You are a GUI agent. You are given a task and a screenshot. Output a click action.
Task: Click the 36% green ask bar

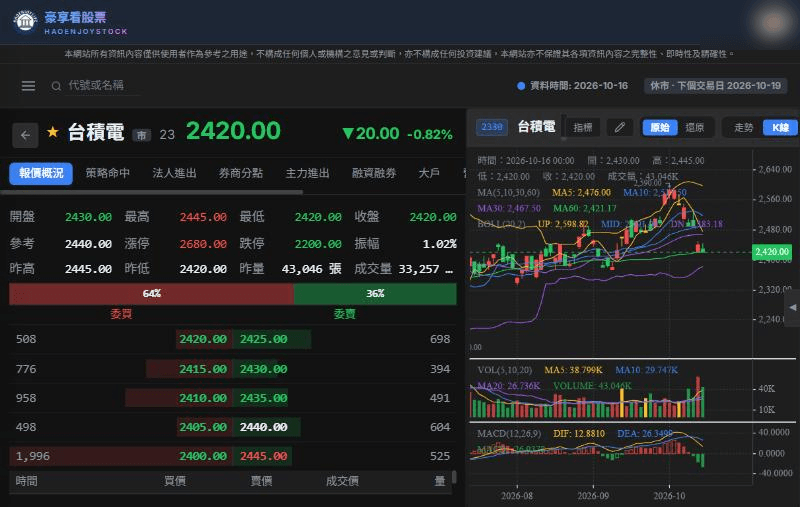pos(375,294)
